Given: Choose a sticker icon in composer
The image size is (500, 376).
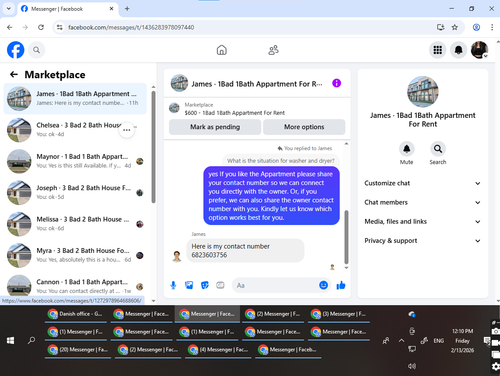Looking at the screenshot, I should pyautogui.click(x=205, y=285).
